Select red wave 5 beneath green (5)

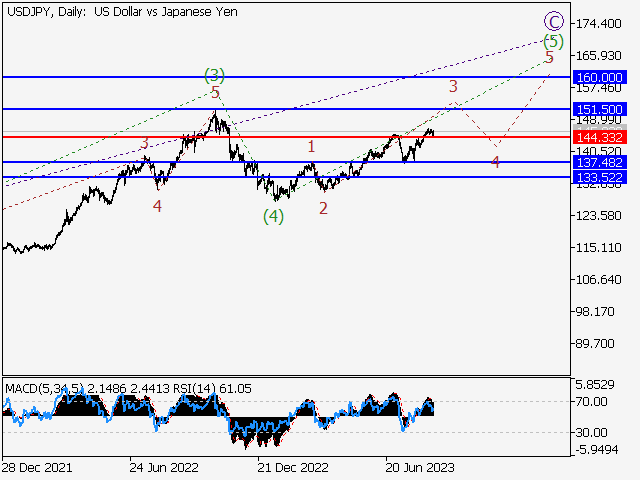click(549, 57)
